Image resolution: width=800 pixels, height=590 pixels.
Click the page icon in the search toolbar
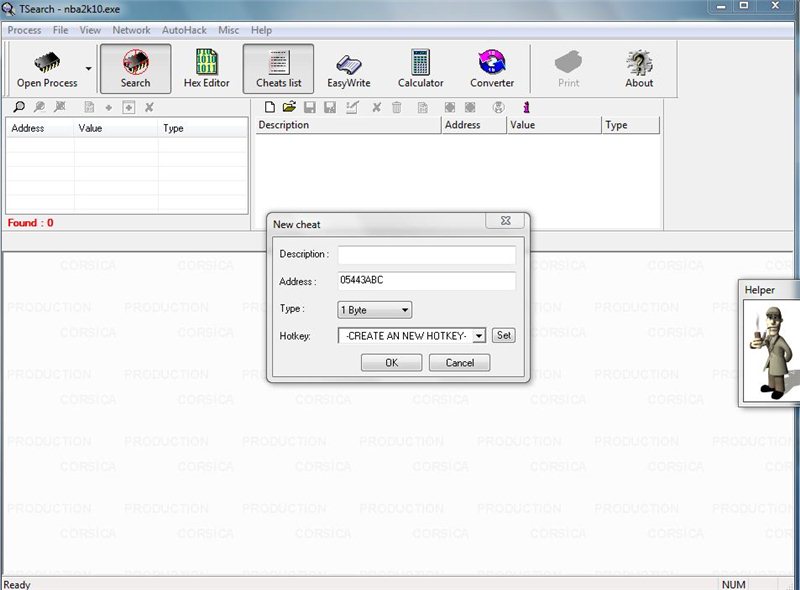click(x=89, y=107)
